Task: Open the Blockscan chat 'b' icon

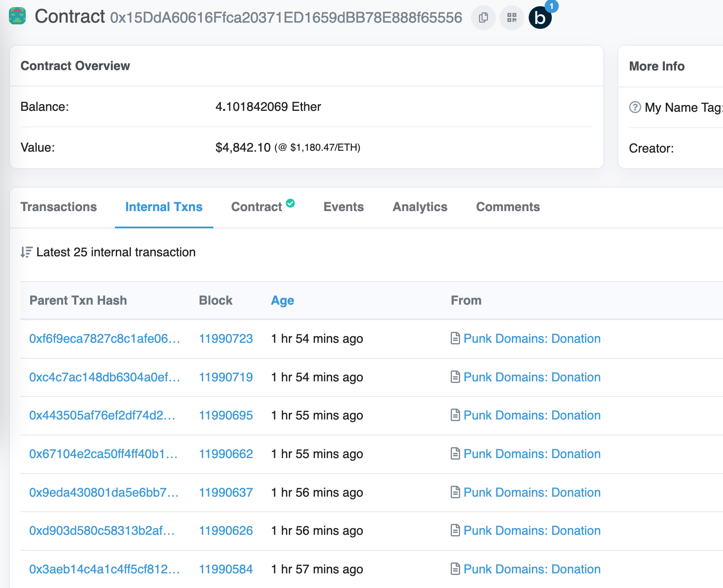Action: point(540,18)
